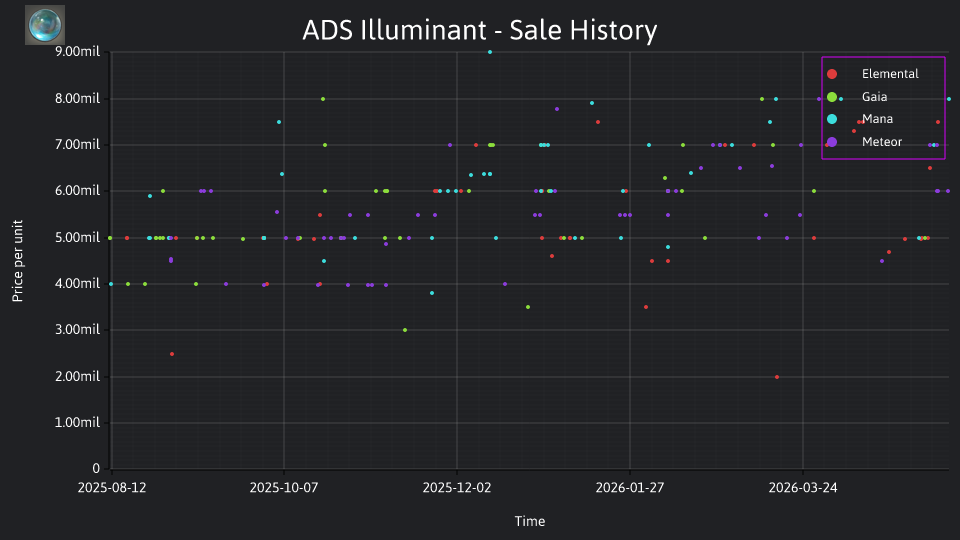Toggle the green Gaia legend marker

(x=831, y=97)
